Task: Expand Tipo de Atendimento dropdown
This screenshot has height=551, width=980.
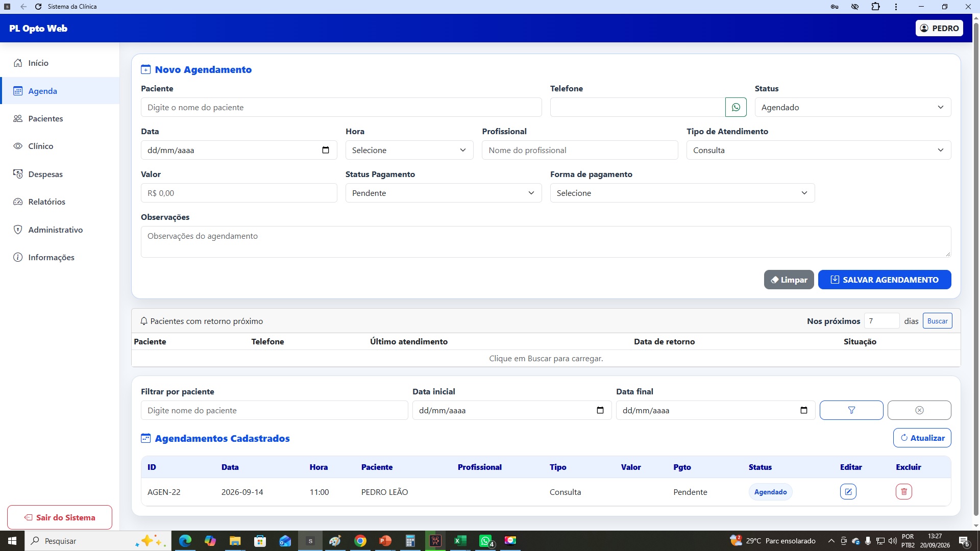Action: pos(819,150)
